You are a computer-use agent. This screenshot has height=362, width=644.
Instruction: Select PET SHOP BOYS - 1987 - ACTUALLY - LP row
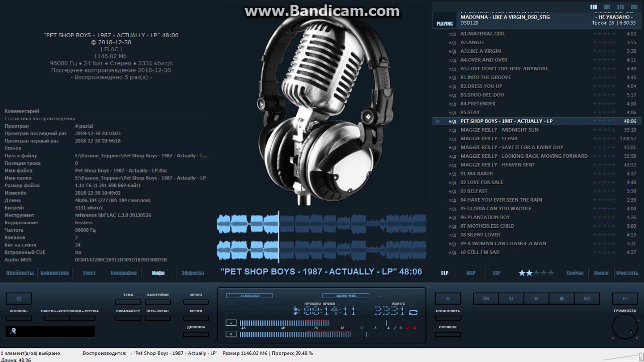[x=535, y=121]
